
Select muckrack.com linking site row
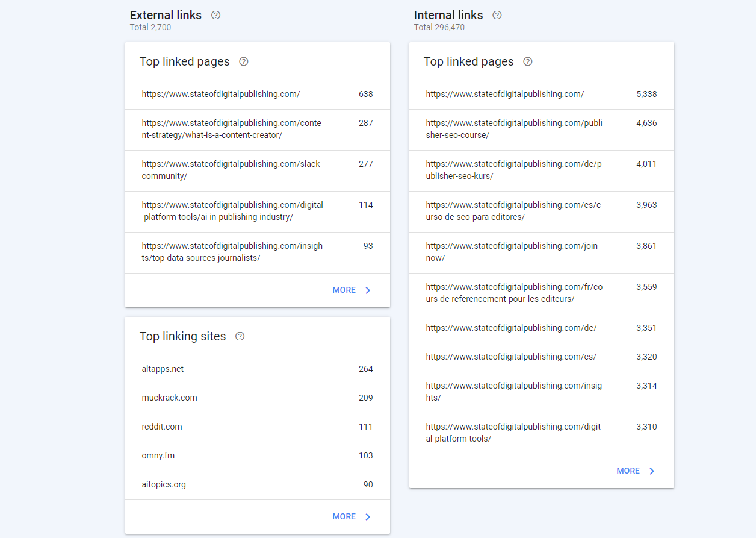coord(258,398)
